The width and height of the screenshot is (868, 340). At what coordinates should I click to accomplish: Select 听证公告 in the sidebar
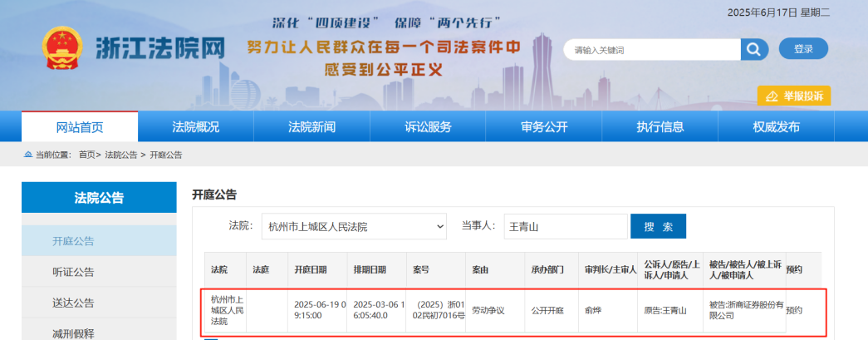[73, 272]
